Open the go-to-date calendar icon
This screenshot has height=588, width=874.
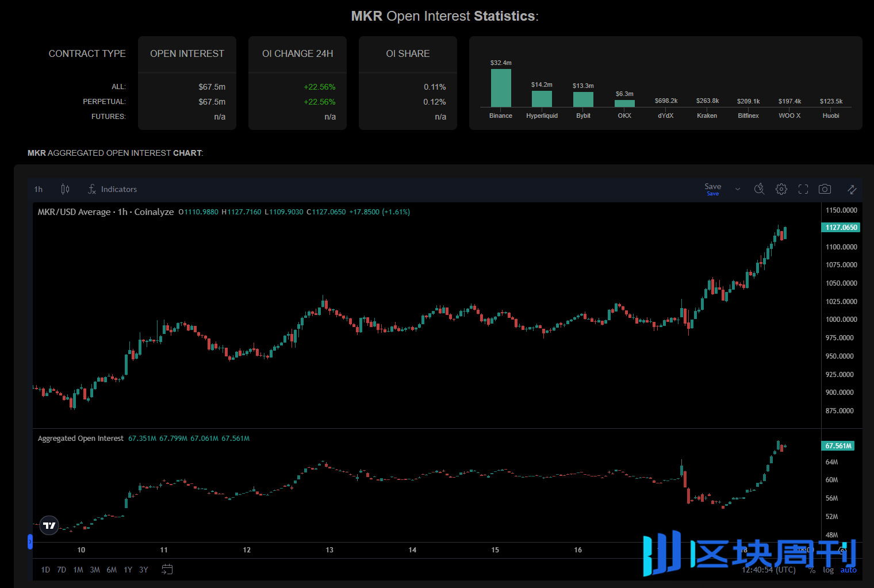click(x=167, y=570)
